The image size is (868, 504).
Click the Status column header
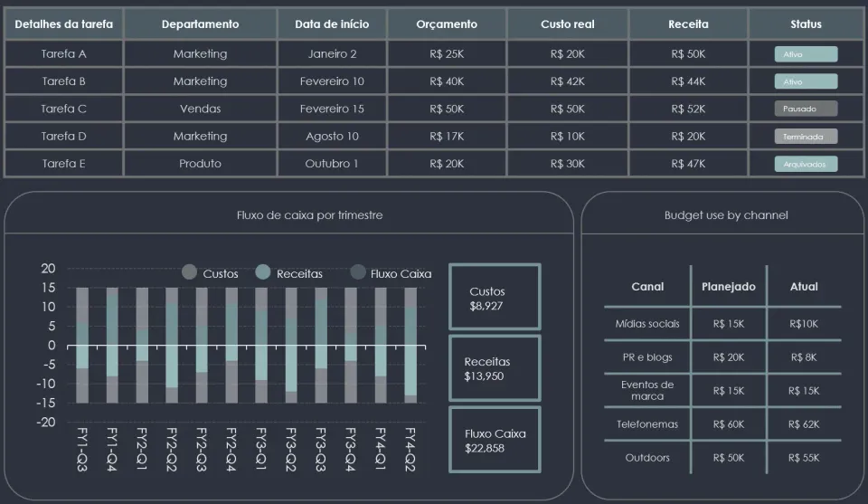point(806,24)
